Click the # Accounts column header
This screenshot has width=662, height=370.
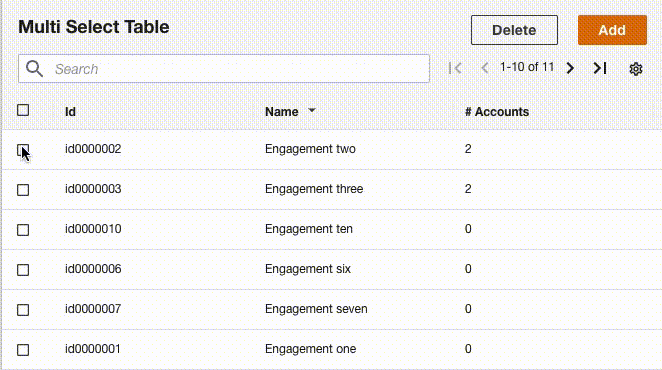point(497,112)
